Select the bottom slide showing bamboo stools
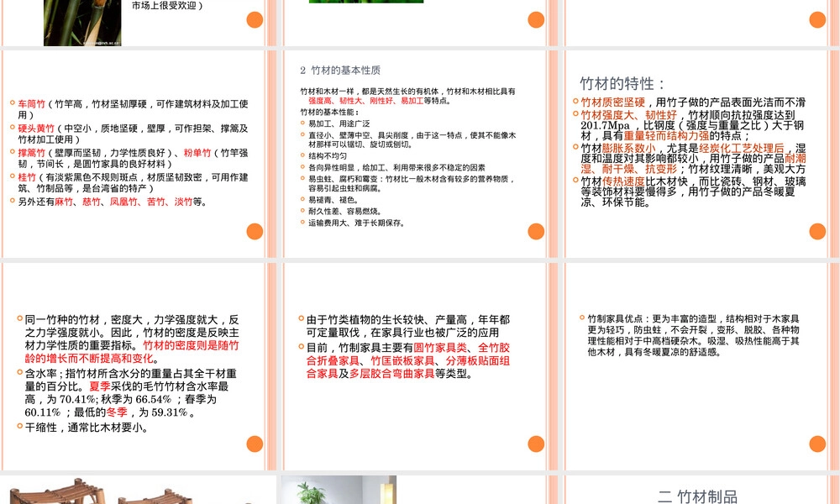 [139, 490]
